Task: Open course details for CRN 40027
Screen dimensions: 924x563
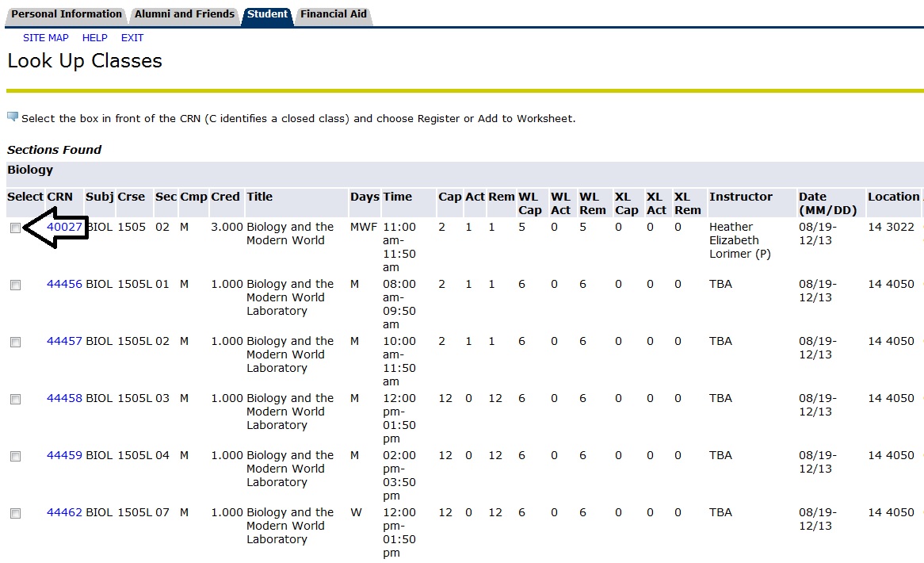Action: pos(64,227)
